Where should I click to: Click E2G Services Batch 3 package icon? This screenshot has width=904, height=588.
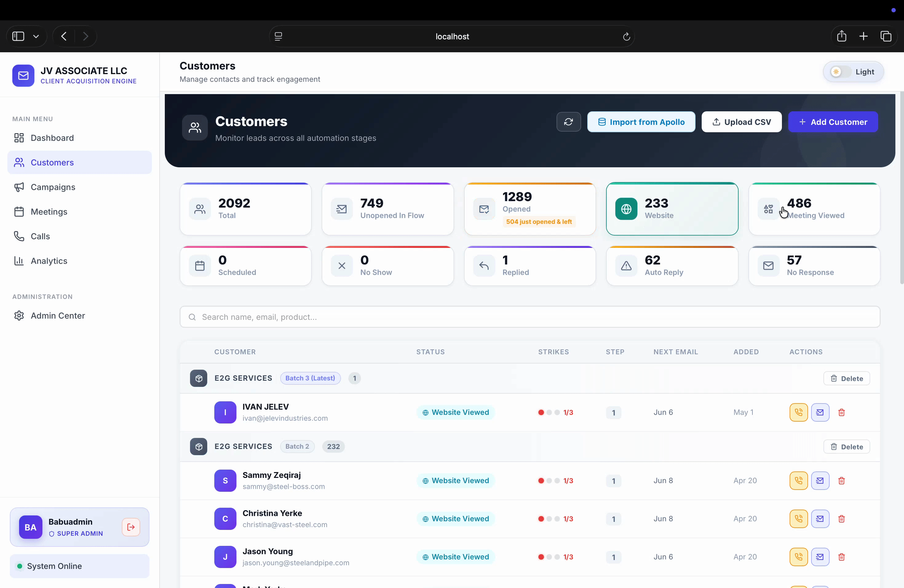pyautogui.click(x=198, y=378)
